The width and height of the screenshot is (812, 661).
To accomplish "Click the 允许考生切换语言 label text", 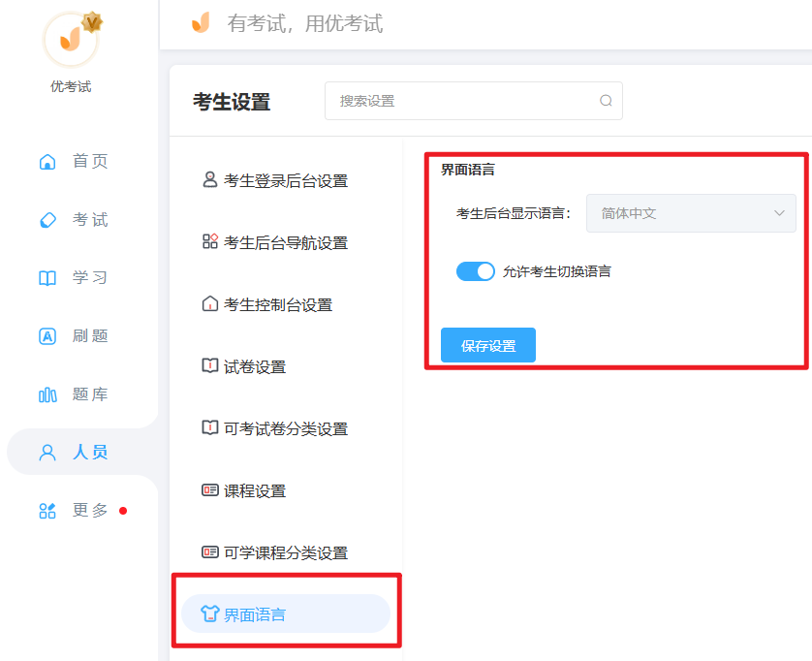I will [x=557, y=271].
